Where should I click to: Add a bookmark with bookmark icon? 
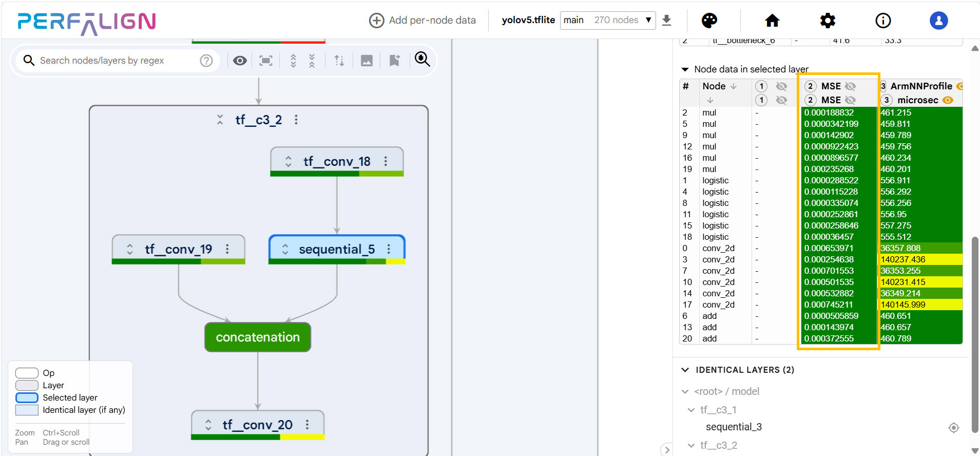pyautogui.click(x=394, y=61)
